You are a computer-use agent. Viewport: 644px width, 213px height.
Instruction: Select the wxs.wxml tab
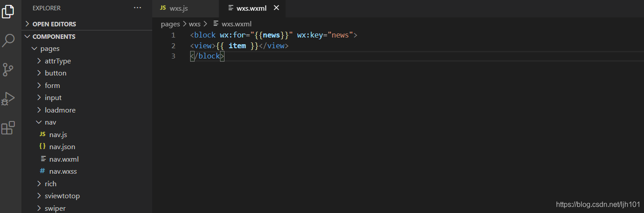(252, 8)
